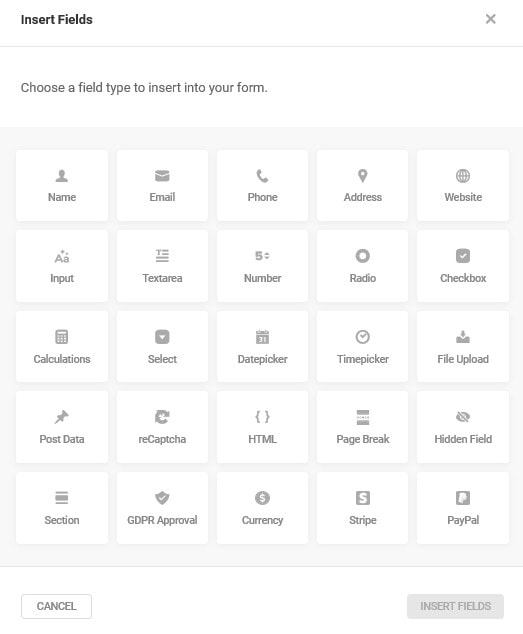The height and width of the screenshot is (634, 523).
Task: Select the HTML braces tile
Action: pos(262,427)
